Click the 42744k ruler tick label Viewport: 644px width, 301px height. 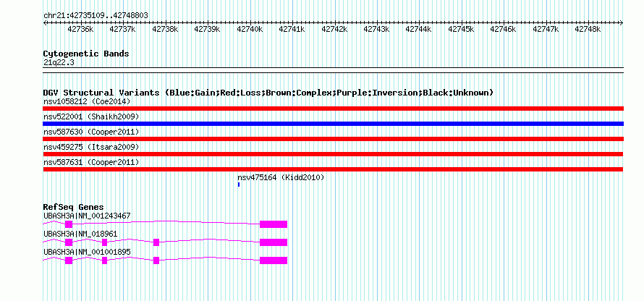tap(419, 29)
